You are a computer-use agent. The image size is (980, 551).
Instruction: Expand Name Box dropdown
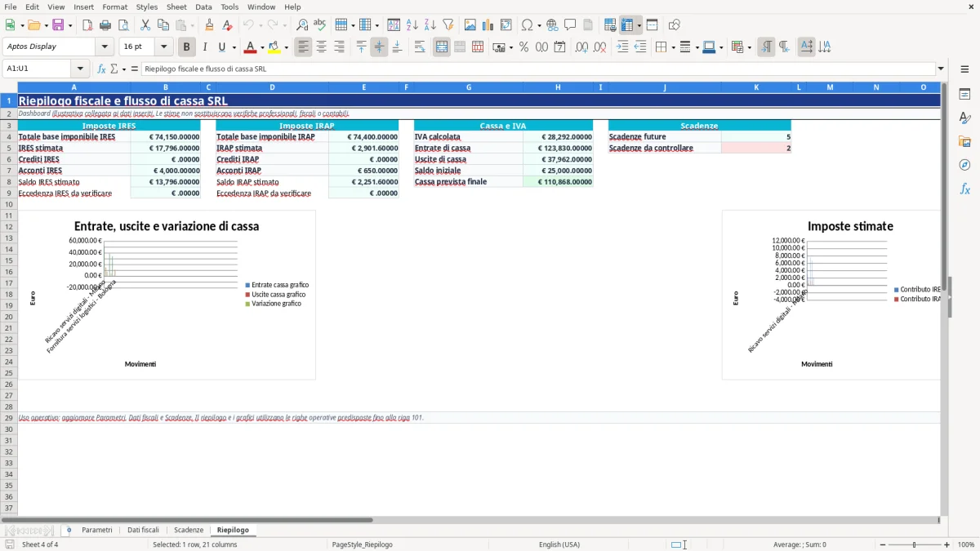80,69
